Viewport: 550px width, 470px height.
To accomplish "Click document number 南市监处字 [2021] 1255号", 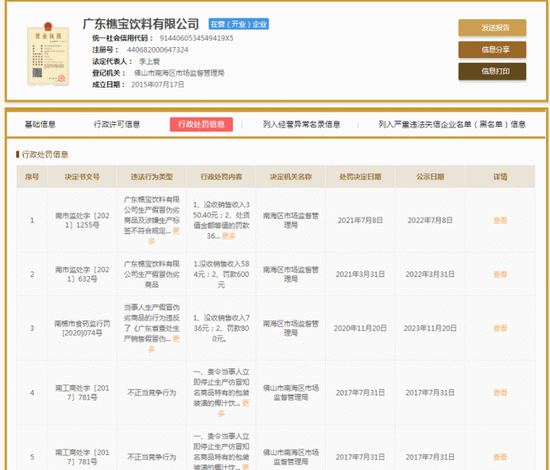I will click(82, 220).
